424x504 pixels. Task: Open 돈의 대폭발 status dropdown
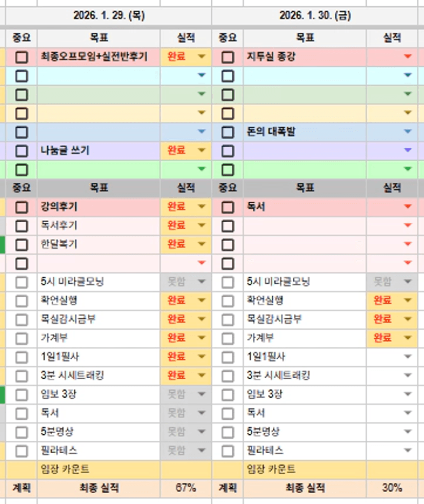[x=408, y=132]
